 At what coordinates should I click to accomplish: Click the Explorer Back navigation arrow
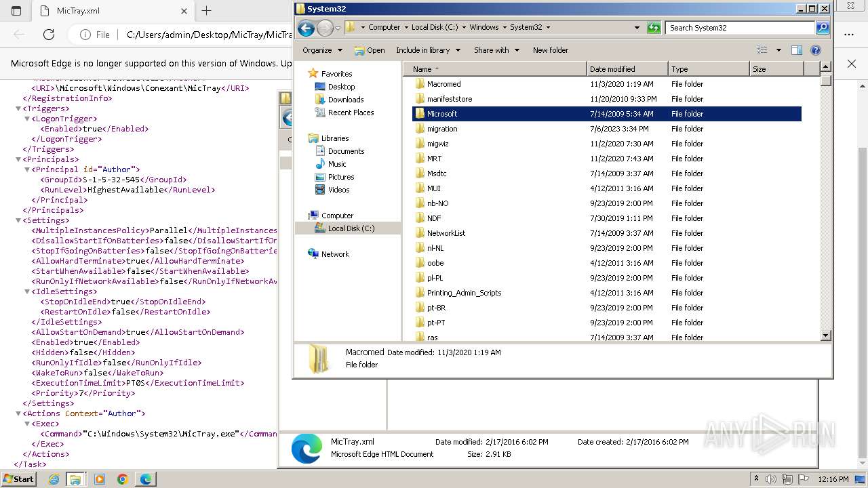point(306,28)
